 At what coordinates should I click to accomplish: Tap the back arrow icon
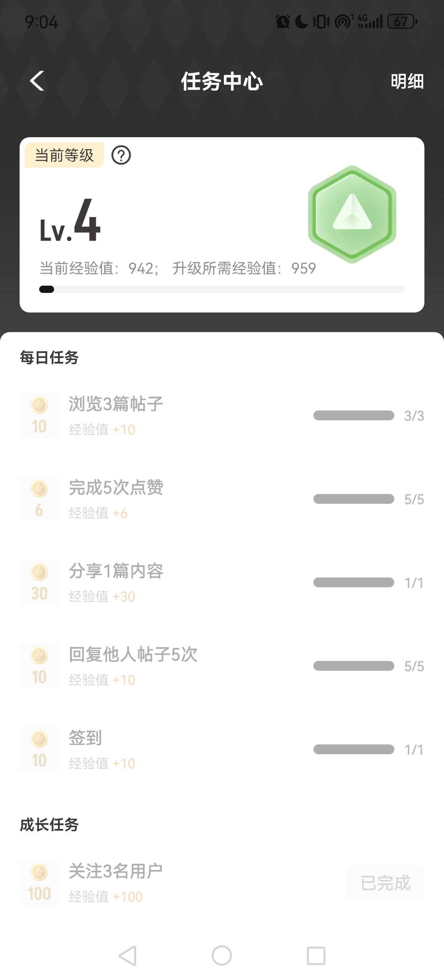pyautogui.click(x=37, y=81)
